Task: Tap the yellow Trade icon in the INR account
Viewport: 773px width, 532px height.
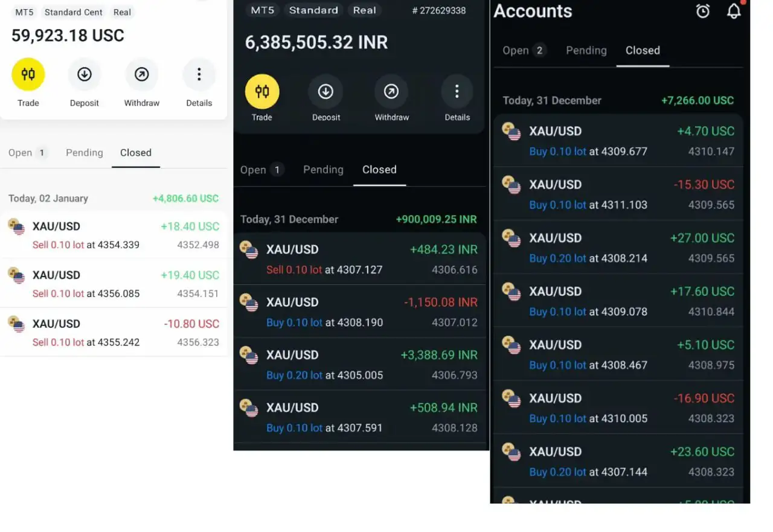Action: (262, 91)
